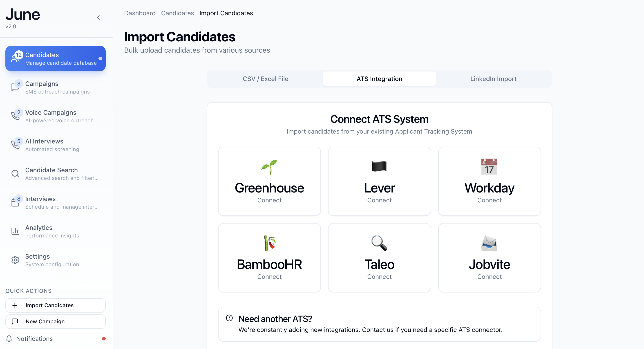Open Notifications via the bell icon
The width and height of the screenshot is (644, 349).
point(9,338)
